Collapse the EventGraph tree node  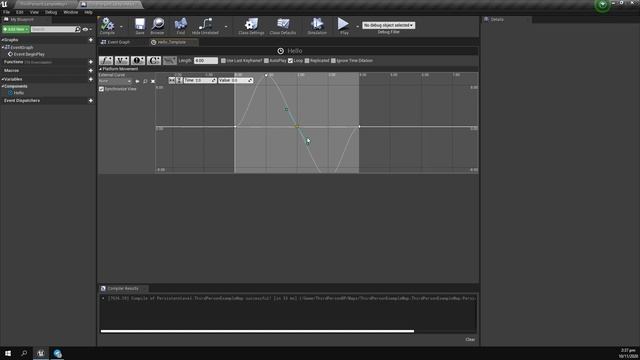3,47
